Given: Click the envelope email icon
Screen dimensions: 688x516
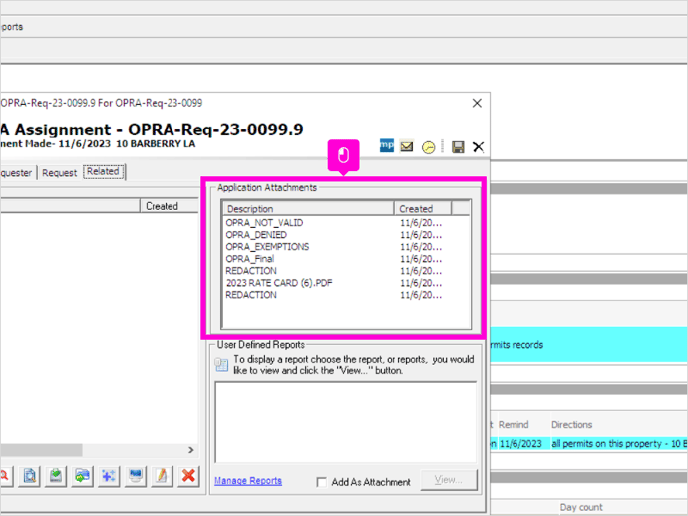Looking at the screenshot, I should coord(407,146).
